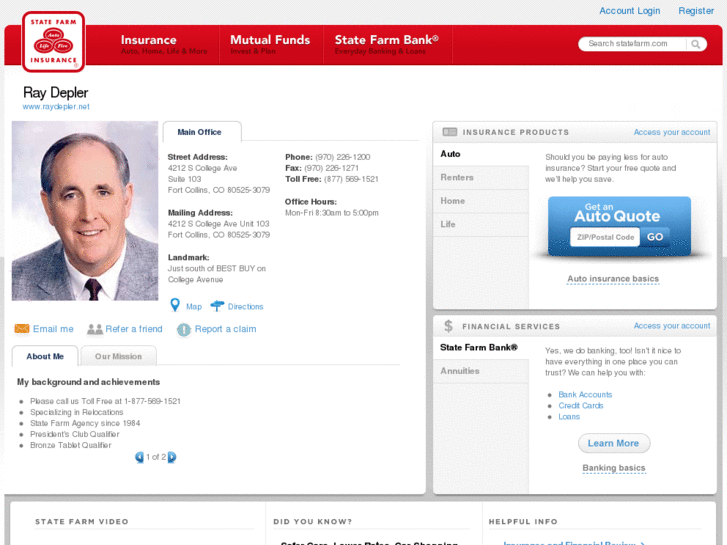Click the Map link

coord(194,307)
